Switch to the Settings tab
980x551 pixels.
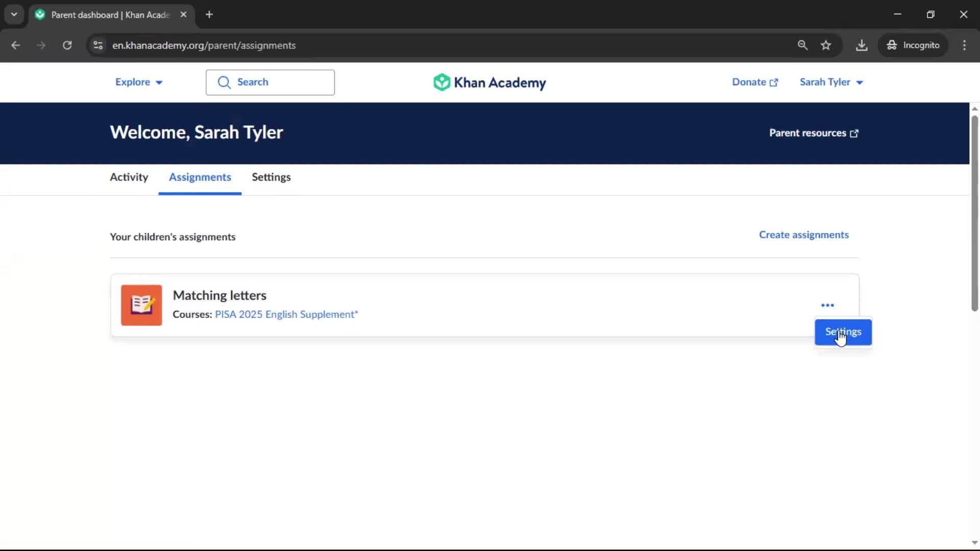271,177
